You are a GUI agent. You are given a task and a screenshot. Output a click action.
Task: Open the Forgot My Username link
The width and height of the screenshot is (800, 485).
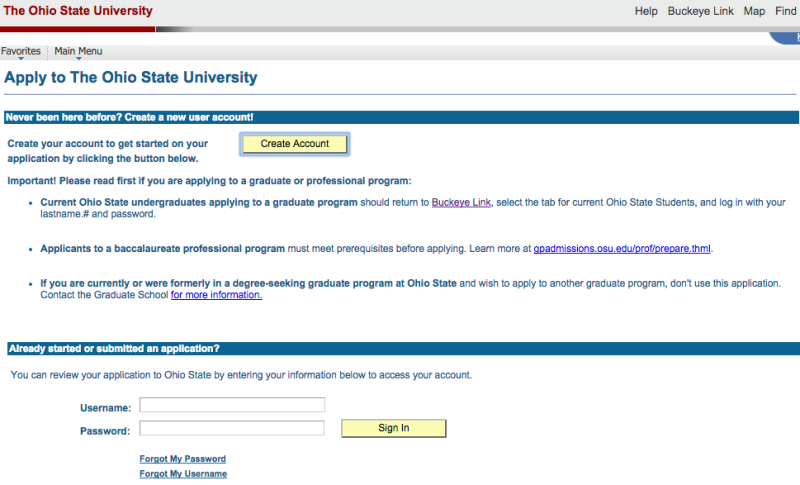[183, 474]
